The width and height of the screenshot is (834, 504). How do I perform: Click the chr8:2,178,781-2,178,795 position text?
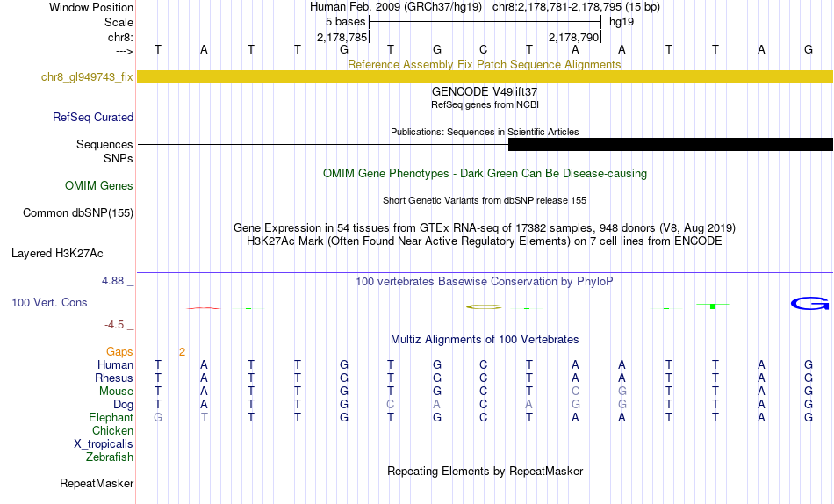(576, 7)
